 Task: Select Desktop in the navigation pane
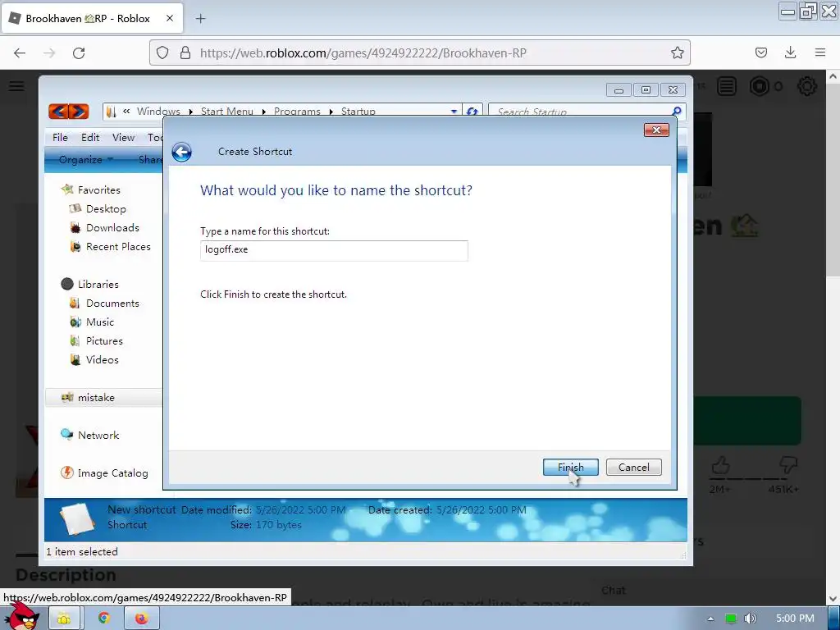[x=106, y=209]
